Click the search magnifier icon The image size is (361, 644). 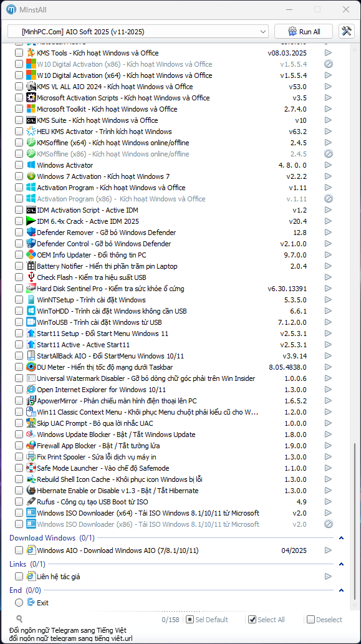point(19,619)
